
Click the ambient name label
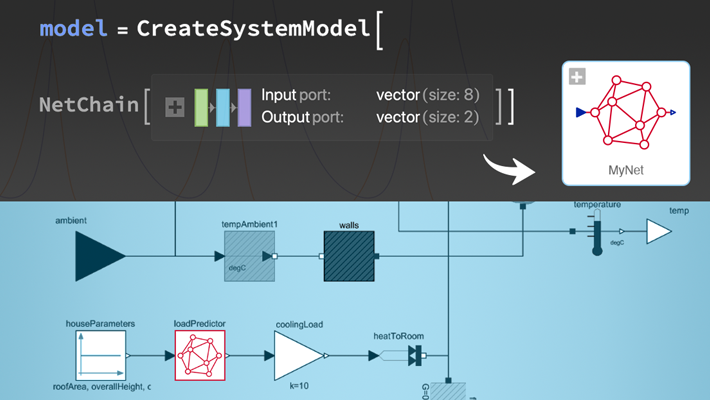[x=71, y=221]
